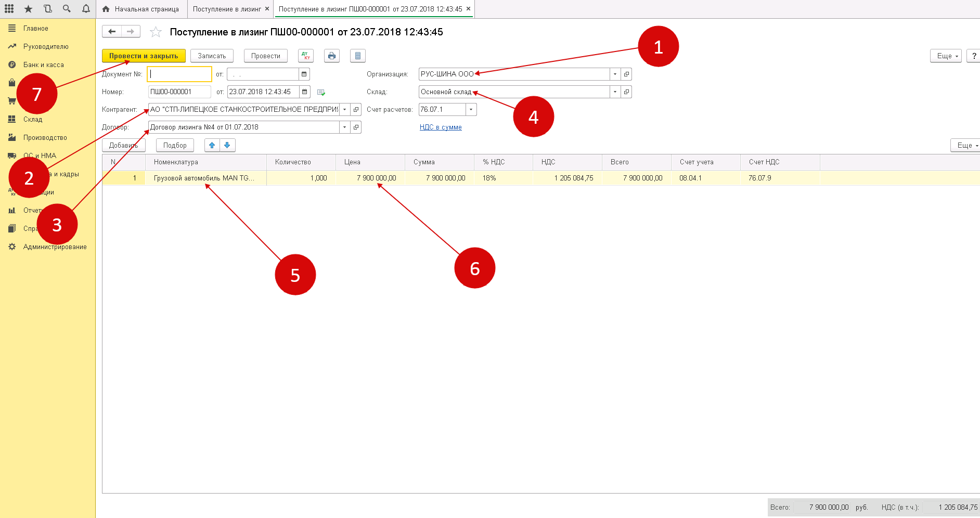Click the Номер field ПШ00-000001
Viewport: 980px width, 518px height.
(179, 92)
